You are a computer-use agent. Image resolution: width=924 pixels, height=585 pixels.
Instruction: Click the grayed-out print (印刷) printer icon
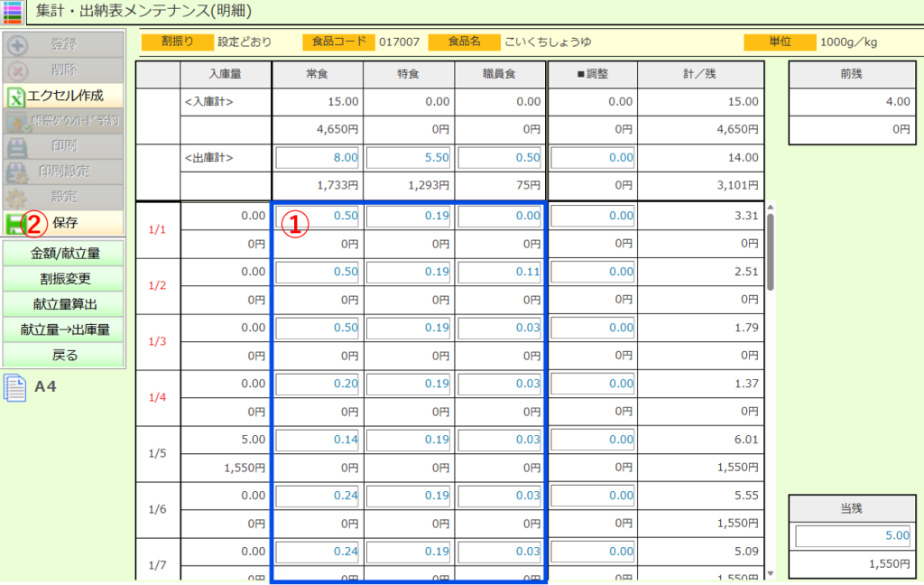[x=16, y=146]
